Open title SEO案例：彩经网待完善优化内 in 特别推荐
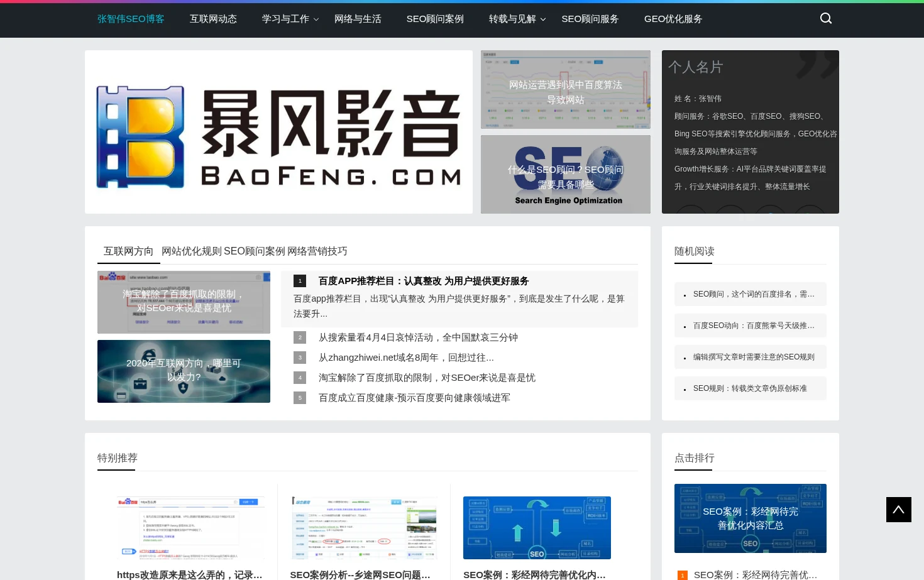This screenshot has width=924, height=580. point(534,574)
